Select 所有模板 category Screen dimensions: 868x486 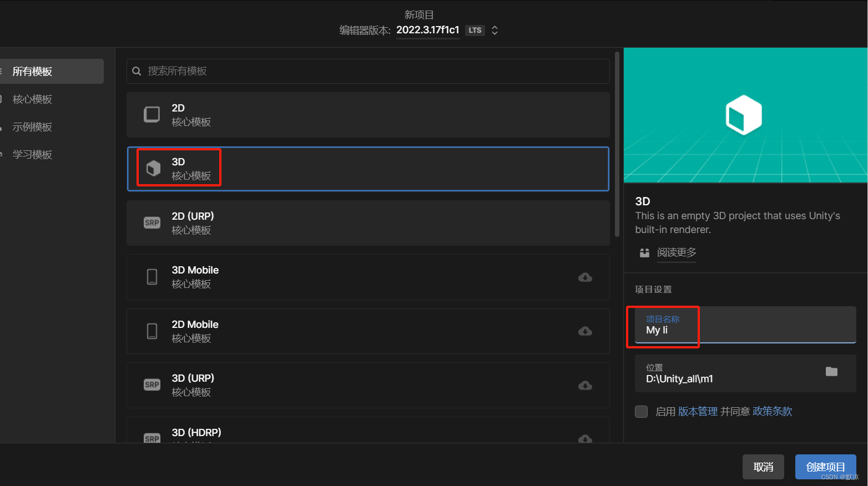[51, 72]
